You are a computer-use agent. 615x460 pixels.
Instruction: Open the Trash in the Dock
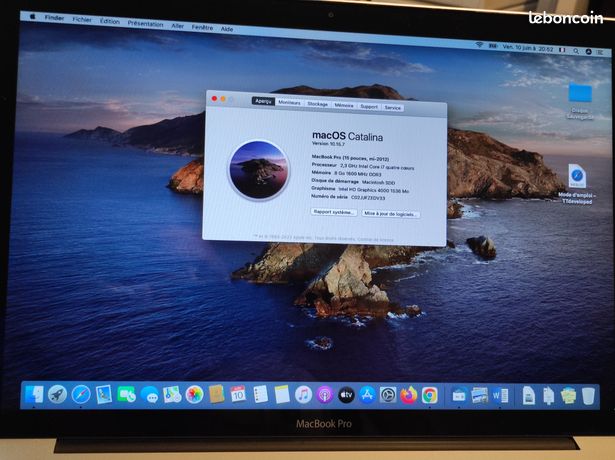(588, 396)
